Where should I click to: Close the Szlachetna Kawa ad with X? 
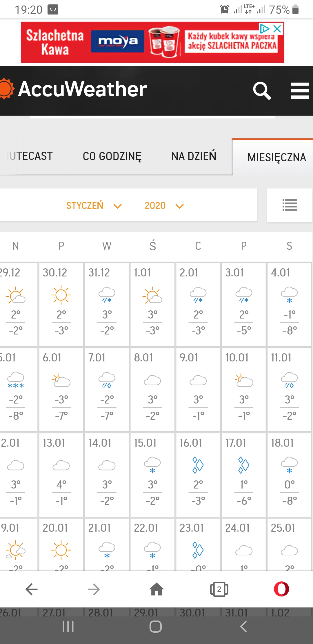click(277, 28)
